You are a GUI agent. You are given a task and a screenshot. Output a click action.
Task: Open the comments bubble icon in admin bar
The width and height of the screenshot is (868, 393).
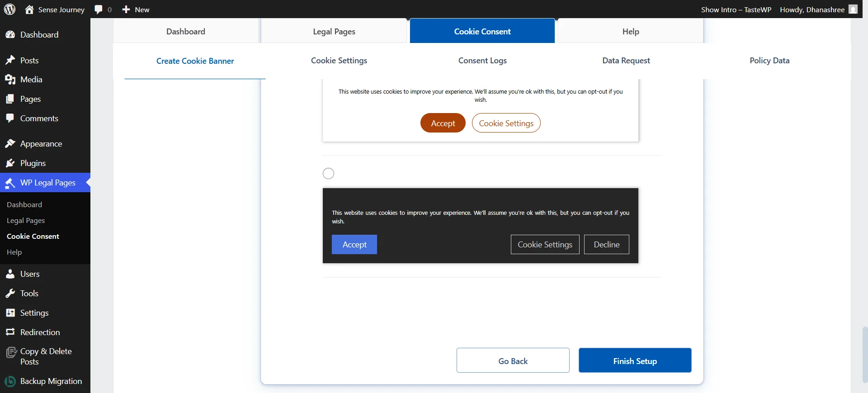(99, 9)
